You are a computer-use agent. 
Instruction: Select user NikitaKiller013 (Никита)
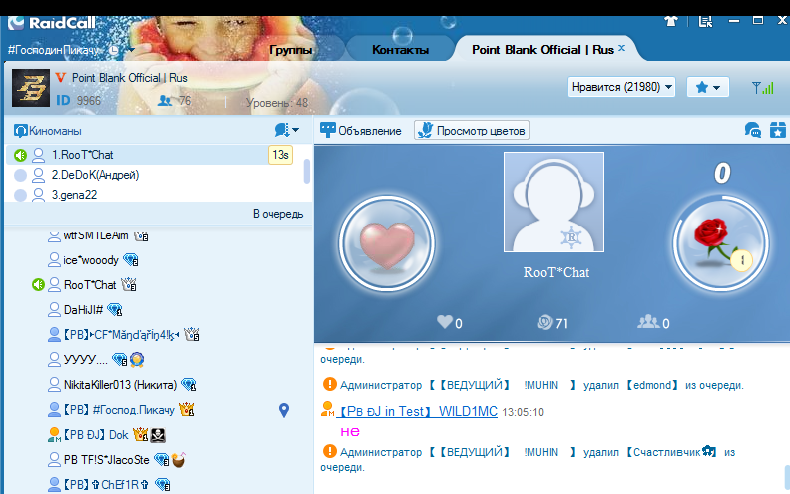point(120,385)
